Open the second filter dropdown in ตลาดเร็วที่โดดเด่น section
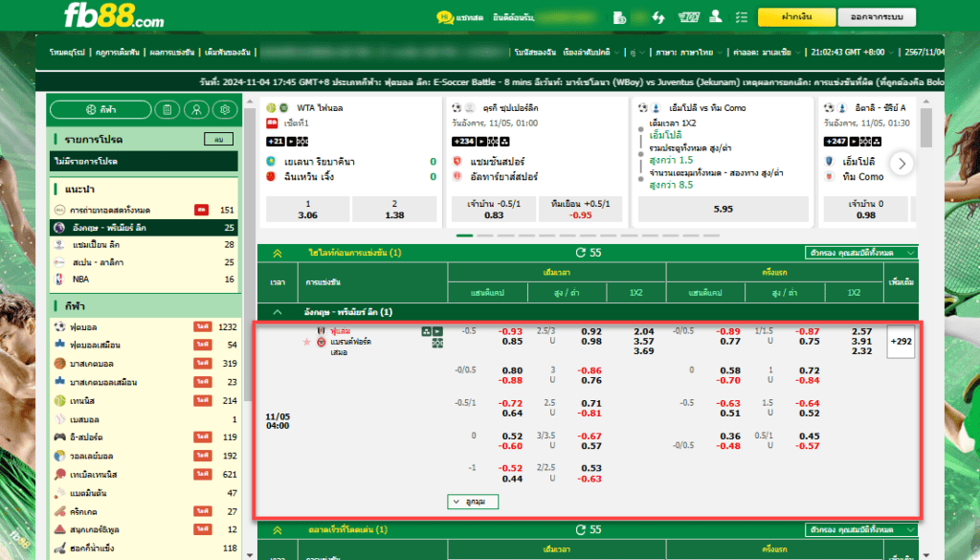The image size is (980, 560). pyautogui.click(x=861, y=529)
